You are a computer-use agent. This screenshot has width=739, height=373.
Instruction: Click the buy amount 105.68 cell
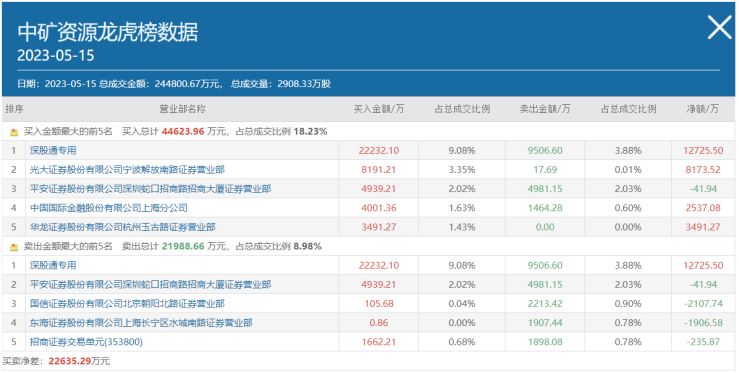(379, 304)
